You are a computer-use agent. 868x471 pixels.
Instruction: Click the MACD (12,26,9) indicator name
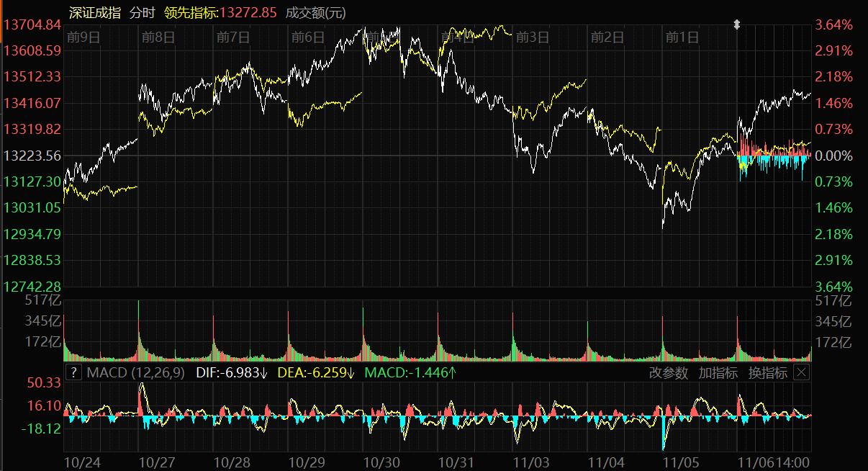[x=135, y=372]
